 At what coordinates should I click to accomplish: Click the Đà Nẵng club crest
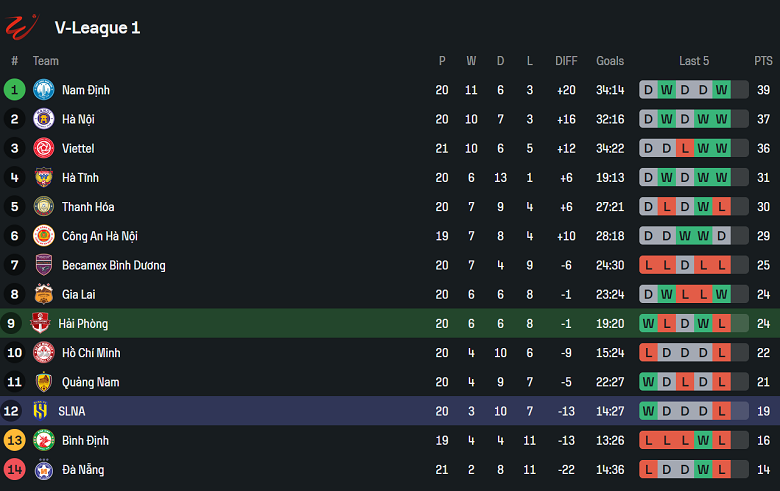(43, 470)
